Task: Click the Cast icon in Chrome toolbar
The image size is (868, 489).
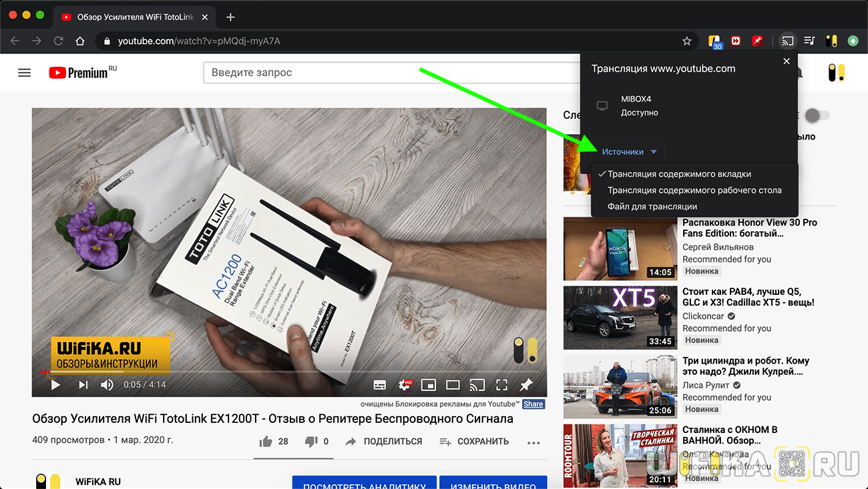Action: pyautogui.click(x=788, y=41)
